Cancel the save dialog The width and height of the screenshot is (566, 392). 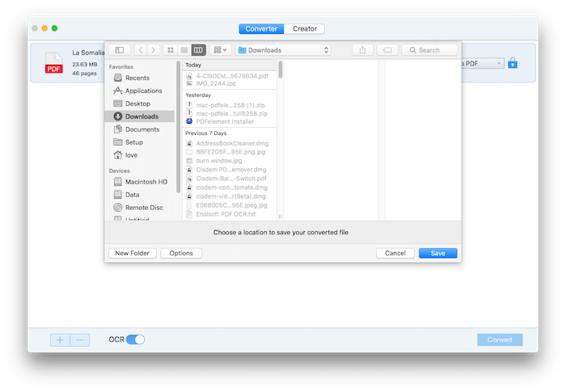pos(395,254)
